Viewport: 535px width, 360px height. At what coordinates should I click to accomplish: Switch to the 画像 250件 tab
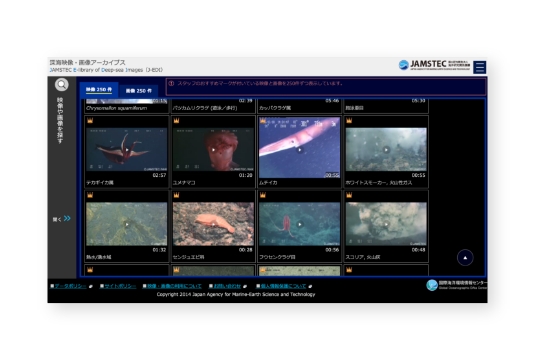(139, 91)
